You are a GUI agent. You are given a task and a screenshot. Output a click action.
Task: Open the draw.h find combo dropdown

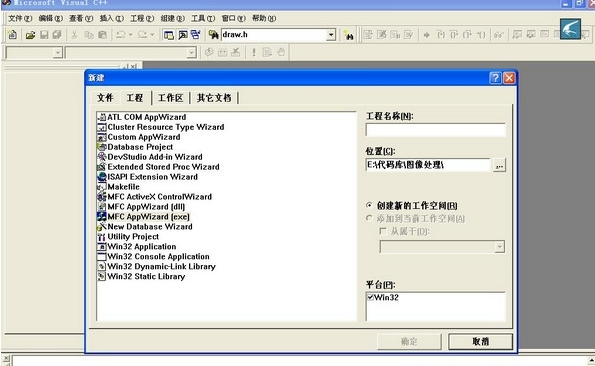pos(331,35)
